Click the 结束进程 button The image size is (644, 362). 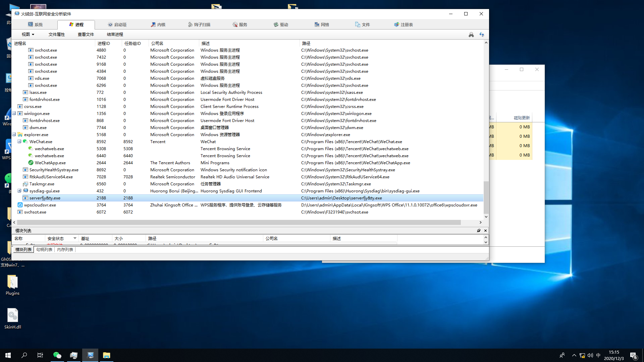[115, 34]
